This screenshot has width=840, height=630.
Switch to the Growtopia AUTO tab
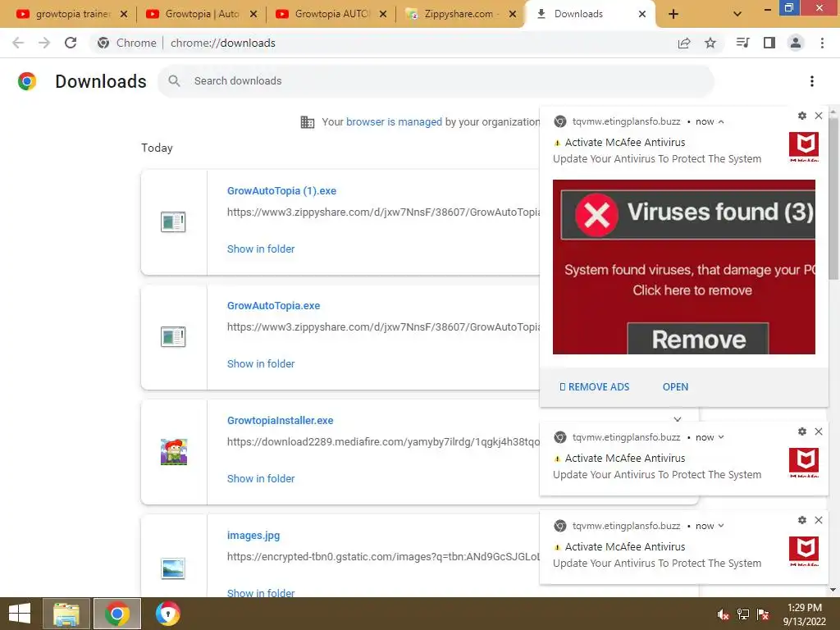(x=331, y=14)
